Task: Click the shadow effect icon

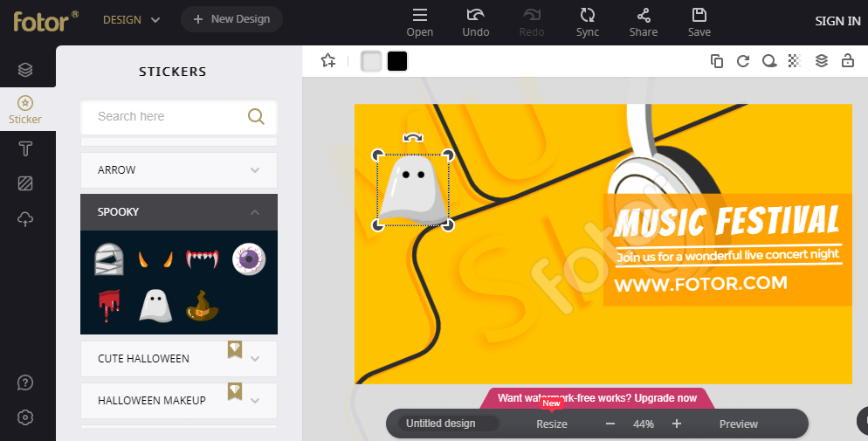Action: pyautogui.click(x=769, y=61)
